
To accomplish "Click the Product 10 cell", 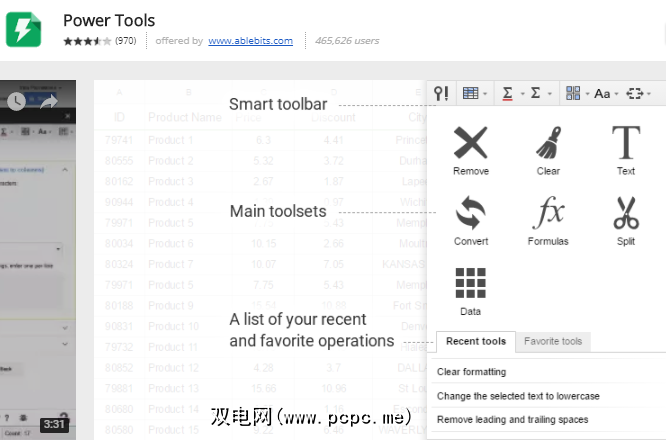I will 173,326.
